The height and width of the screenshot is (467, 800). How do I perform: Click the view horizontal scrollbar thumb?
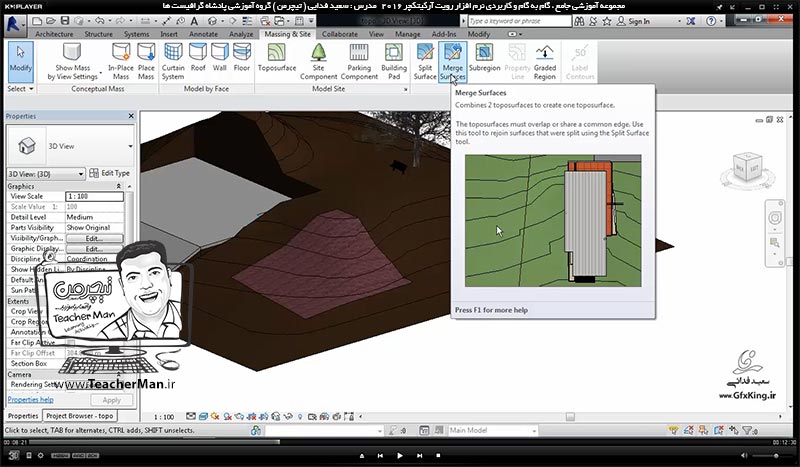(x=570, y=417)
